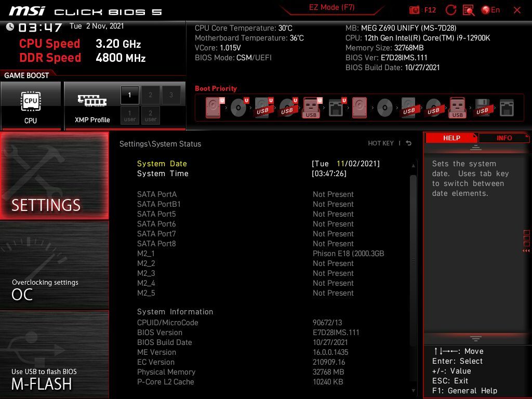Click the ME Version row
This screenshot has height=399, width=532.
[243, 352]
